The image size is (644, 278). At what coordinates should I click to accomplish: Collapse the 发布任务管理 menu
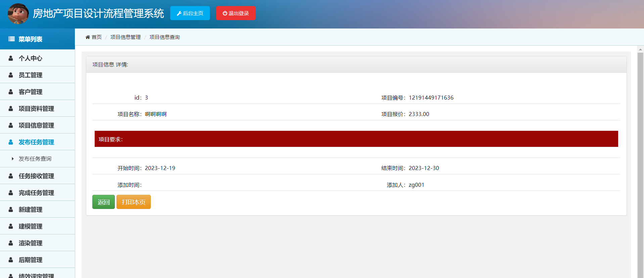[37, 142]
